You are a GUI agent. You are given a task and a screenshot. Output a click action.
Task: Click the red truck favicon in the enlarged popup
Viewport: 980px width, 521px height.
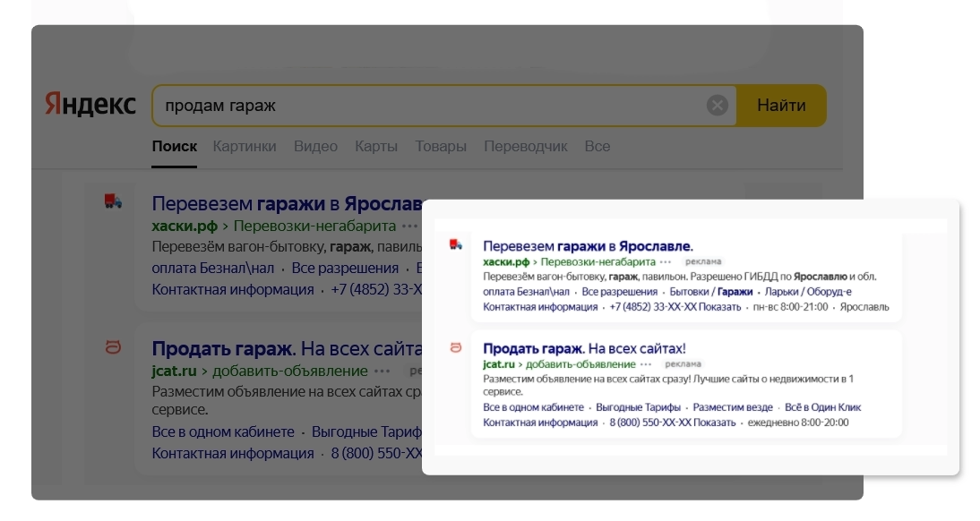click(x=455, y=244)
